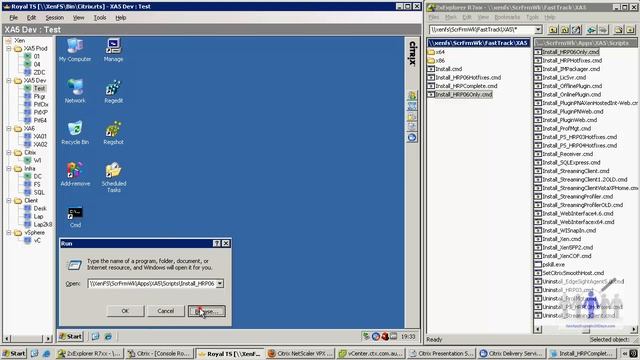Open the Recycle Bin icon
Viewport: 640px width, 360px height.
tap(75, 133)
